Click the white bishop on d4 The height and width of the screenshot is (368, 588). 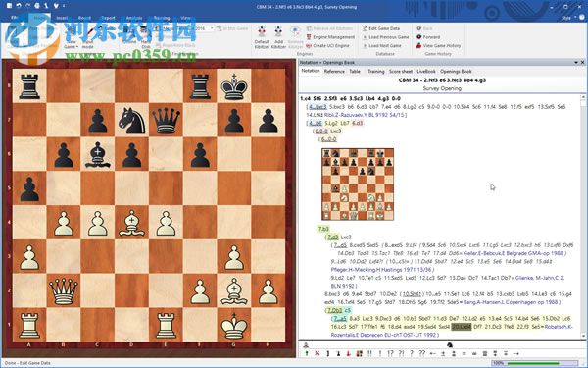click(x=131, y=223)
